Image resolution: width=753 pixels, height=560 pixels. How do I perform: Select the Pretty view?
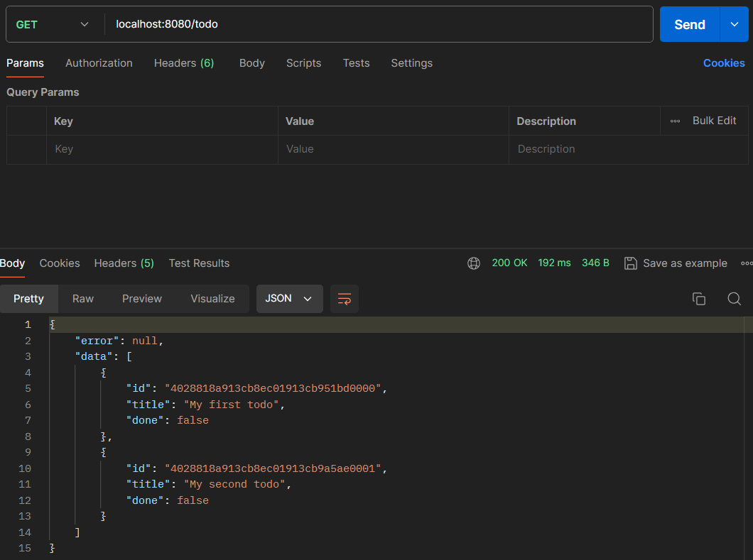[29, 299]
